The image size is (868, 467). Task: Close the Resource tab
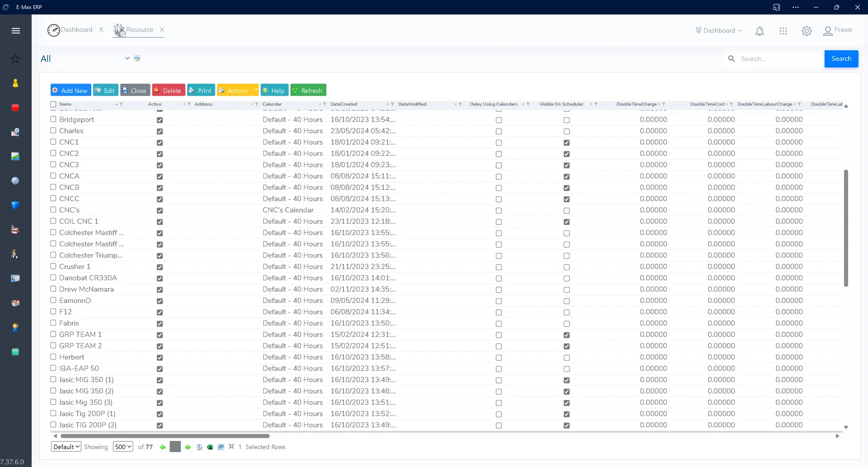click(x=162, y=30)
